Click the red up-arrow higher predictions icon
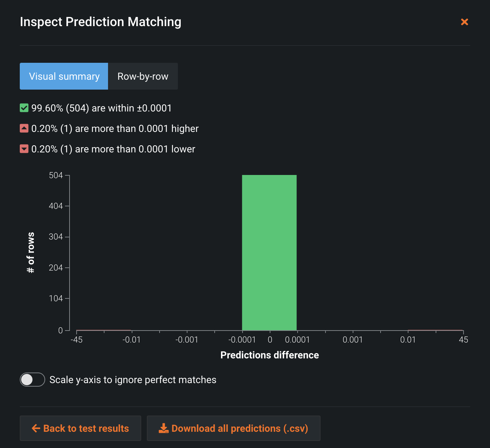 (24, 128)
